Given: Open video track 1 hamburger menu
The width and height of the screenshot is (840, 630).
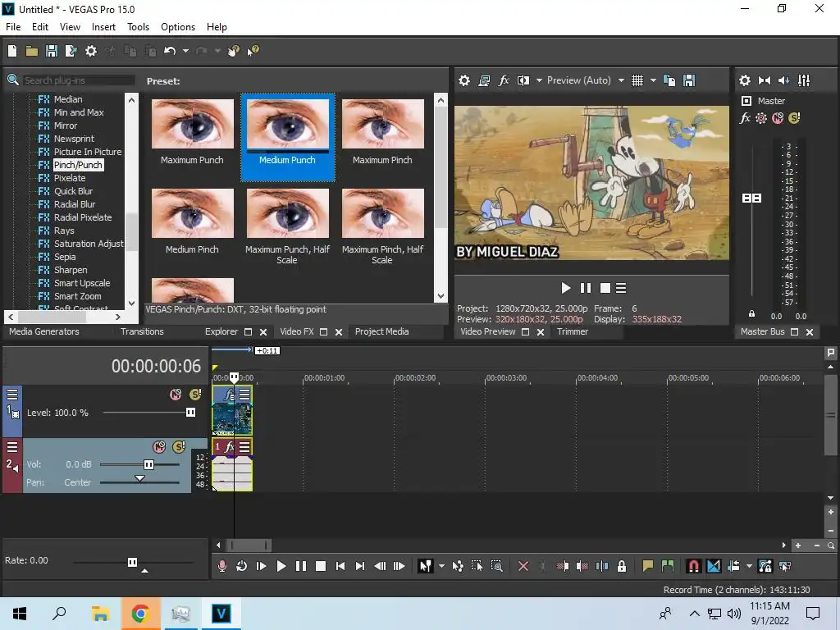Looking at the screenshot, I should pos(12,395).
